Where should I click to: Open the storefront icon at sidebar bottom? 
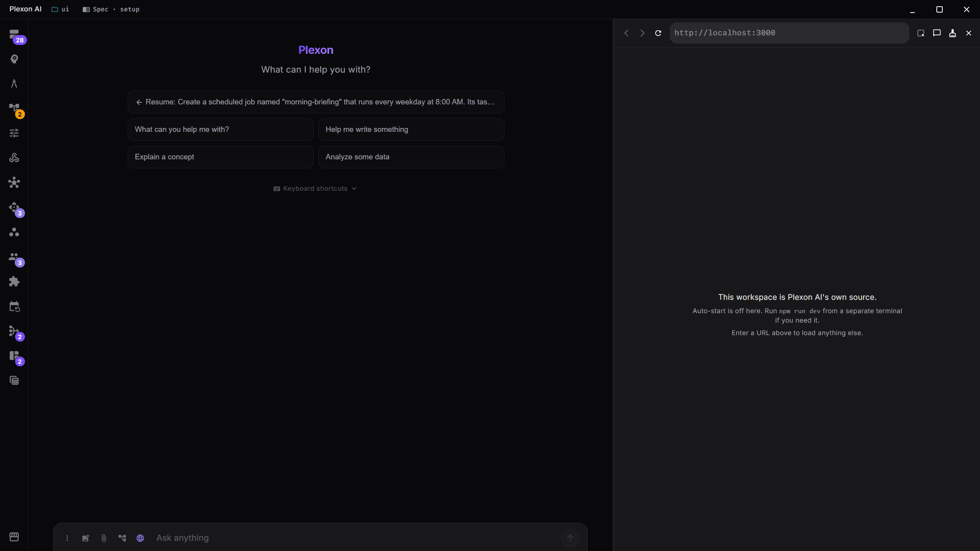point(14,536)
